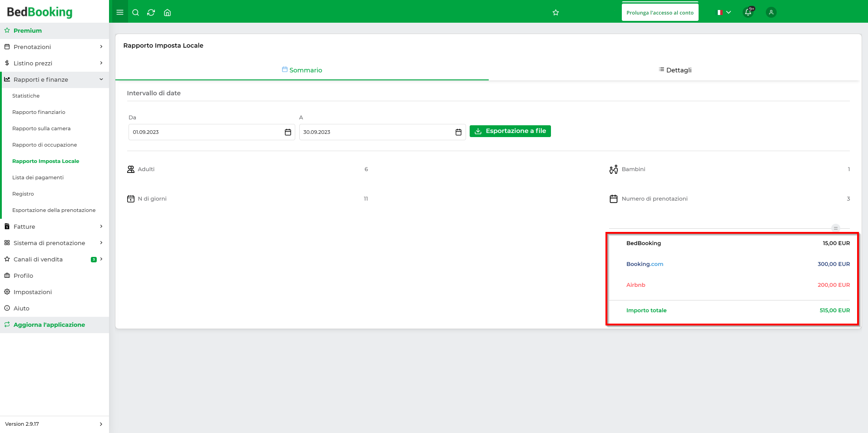Open the notifications bell icon
The height and width of the screenshot is (433, 868).
click(748, 12)
